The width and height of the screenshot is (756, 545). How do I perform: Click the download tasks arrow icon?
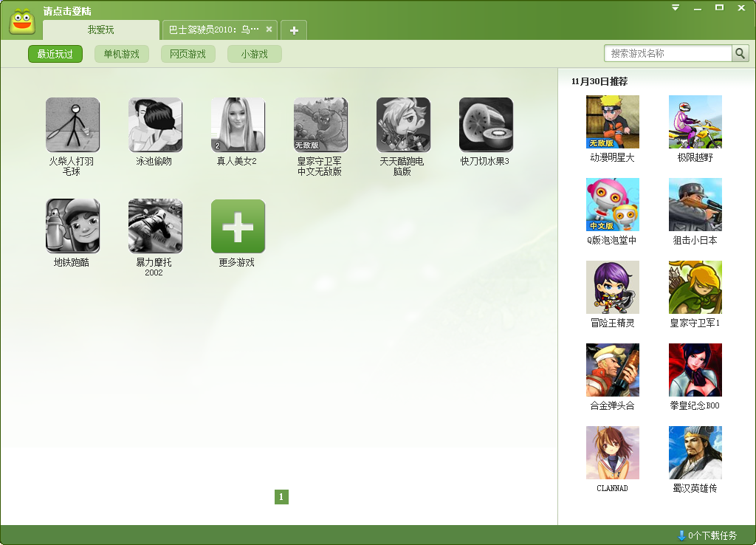(681, 535)
